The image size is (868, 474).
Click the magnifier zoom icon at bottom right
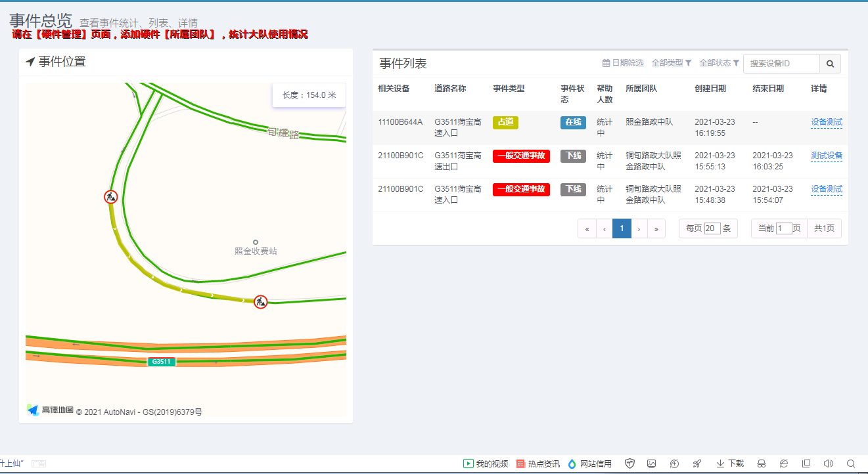point(850,463)
